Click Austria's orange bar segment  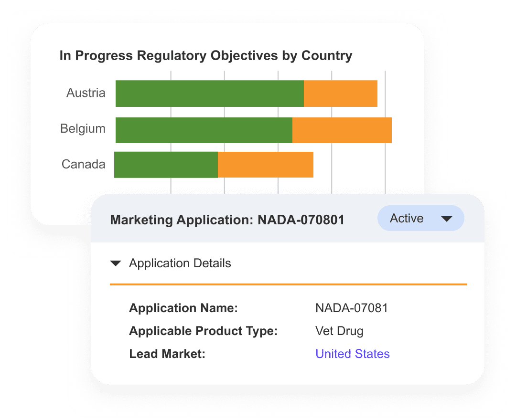[x=341, y=94]
